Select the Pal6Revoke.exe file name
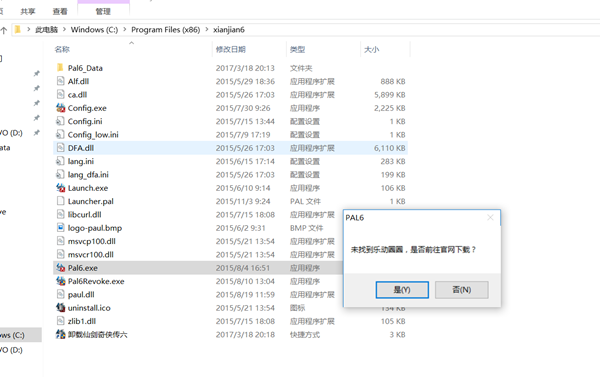The width and height of the screenshot is (600, 377). 96,281
